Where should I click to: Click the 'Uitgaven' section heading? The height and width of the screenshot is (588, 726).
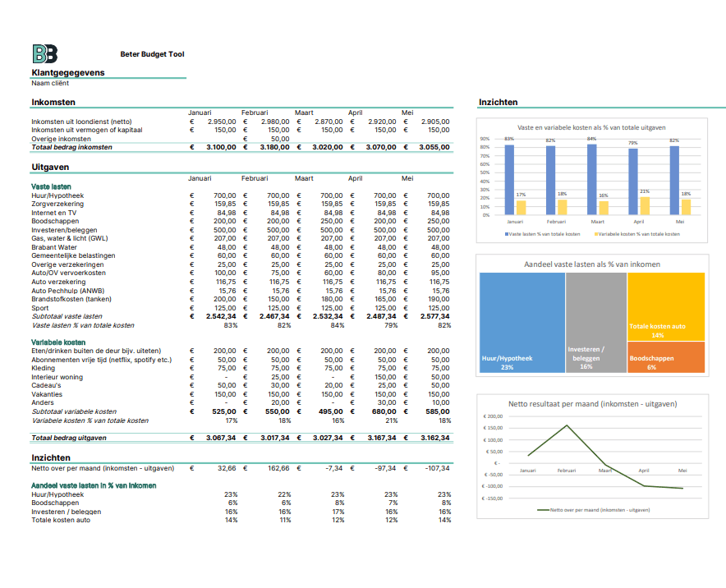[x=50, y=168]
